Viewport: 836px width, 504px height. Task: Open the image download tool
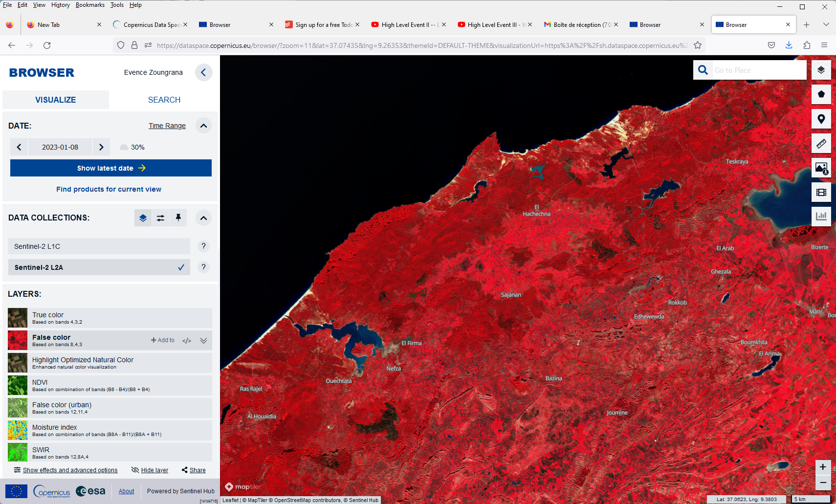pos(821,168)
